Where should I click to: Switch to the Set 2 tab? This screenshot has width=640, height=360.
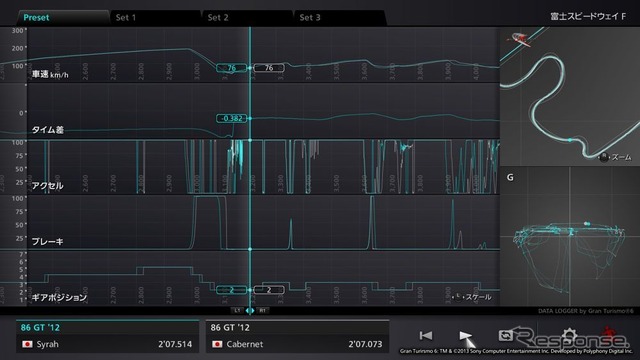[x=248, y=18]
